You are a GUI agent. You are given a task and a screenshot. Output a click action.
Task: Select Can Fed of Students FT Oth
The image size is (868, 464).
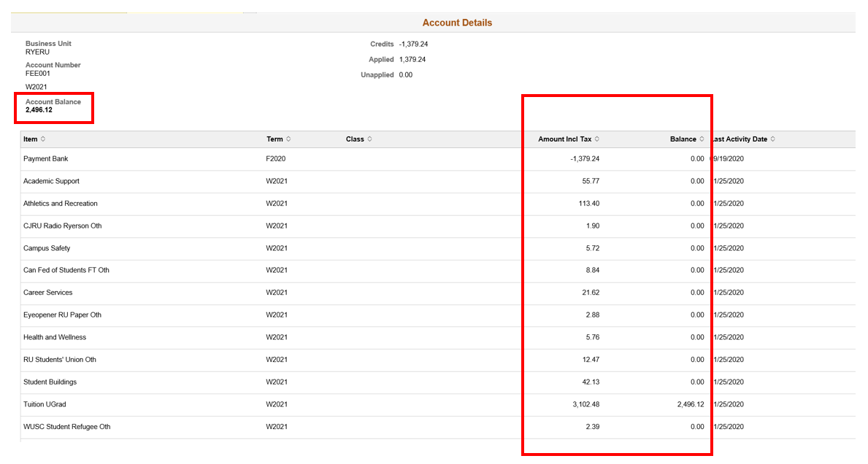(x=66, y=271)
